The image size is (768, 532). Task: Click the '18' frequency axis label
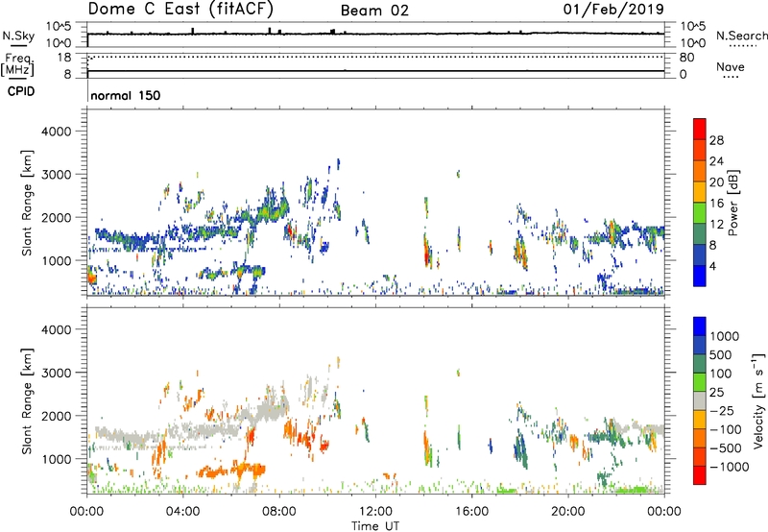tap(64, 58)
